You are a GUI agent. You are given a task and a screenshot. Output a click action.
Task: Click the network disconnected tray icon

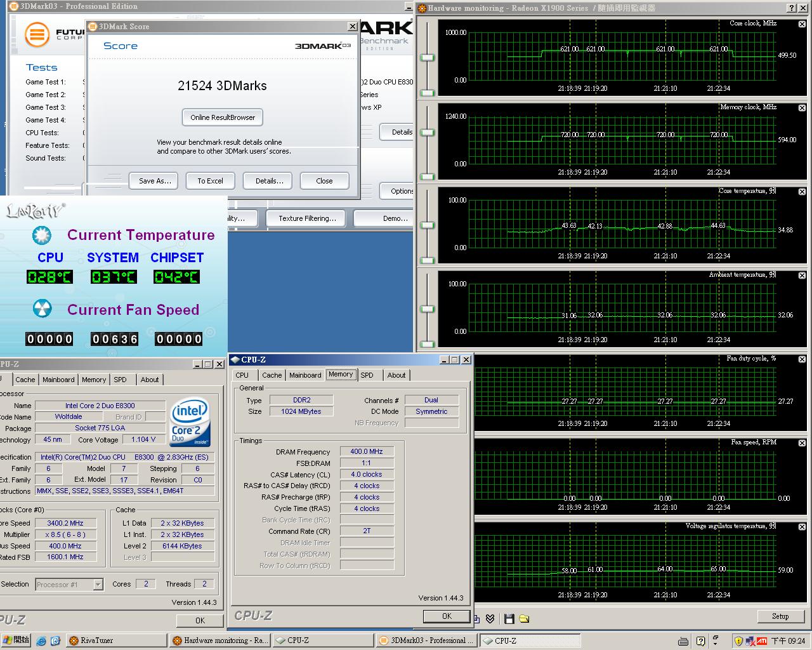(x=750, y=641)
